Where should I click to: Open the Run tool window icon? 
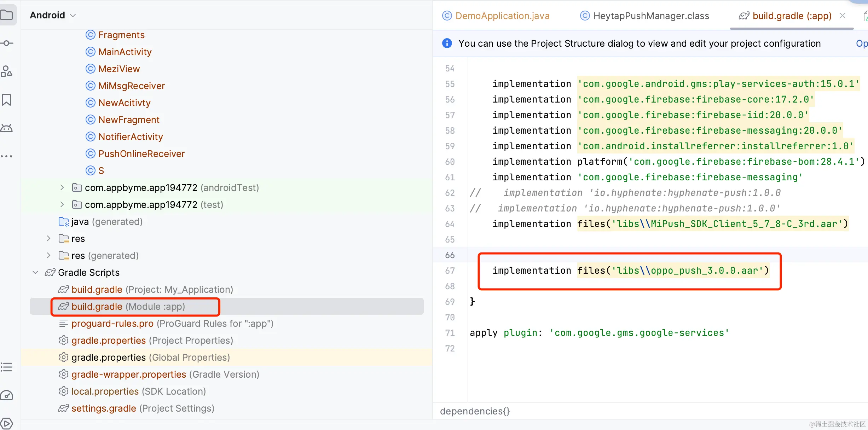click(7, 423)
